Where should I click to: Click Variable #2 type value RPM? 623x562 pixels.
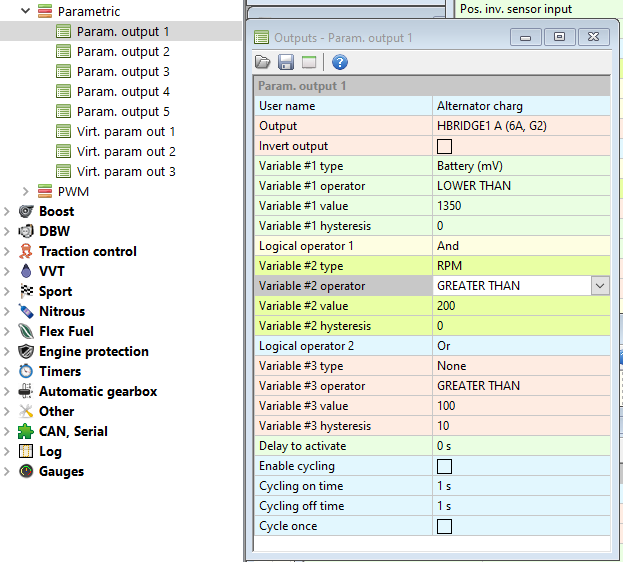coord(521,266)
